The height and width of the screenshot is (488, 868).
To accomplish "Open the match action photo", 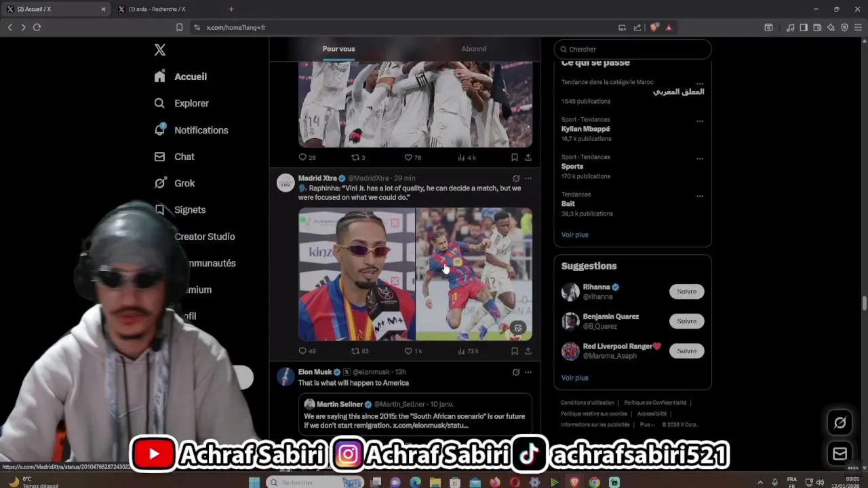I will (474, 274).
